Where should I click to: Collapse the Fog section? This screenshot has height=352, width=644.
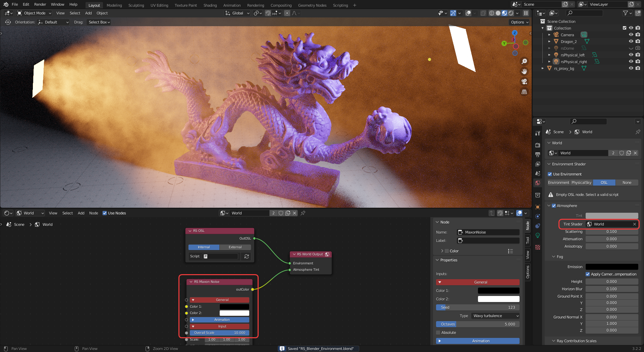[x=554, y=257]
